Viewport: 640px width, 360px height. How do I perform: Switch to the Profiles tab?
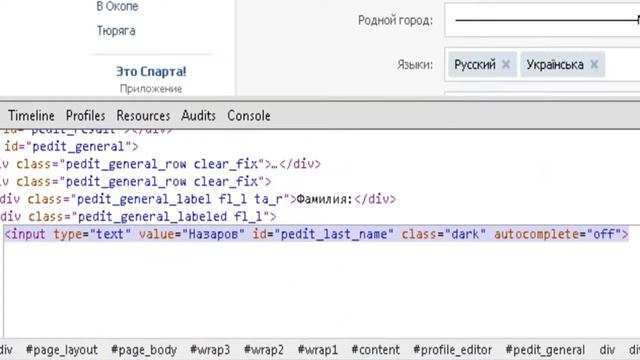(x=85, y=116)
